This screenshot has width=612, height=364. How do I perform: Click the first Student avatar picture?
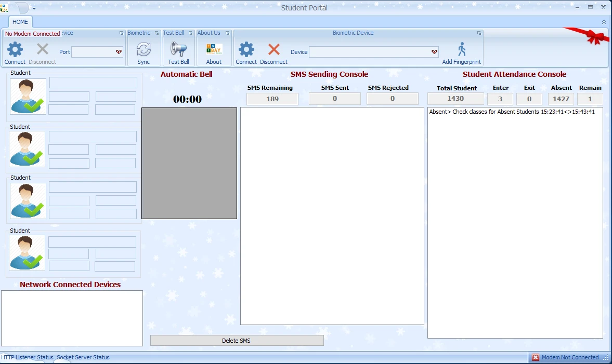click(28, 96)
